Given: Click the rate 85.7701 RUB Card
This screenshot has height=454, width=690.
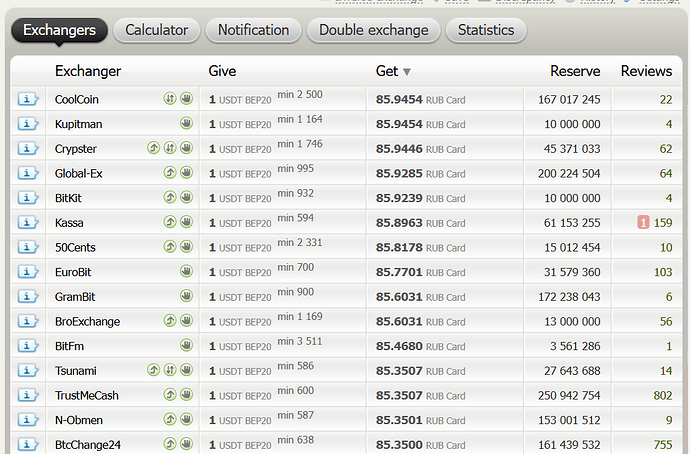Looking at the screenshot, I should pos(420,272).
